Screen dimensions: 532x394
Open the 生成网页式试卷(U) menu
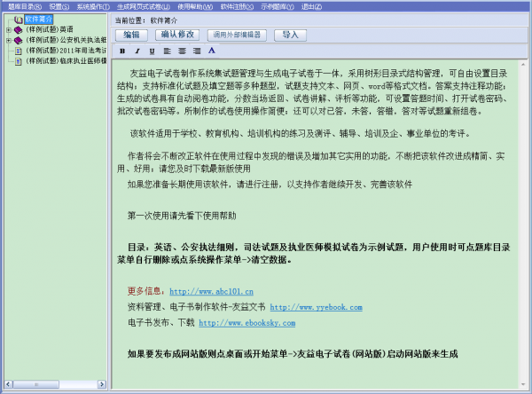(144, 6)
